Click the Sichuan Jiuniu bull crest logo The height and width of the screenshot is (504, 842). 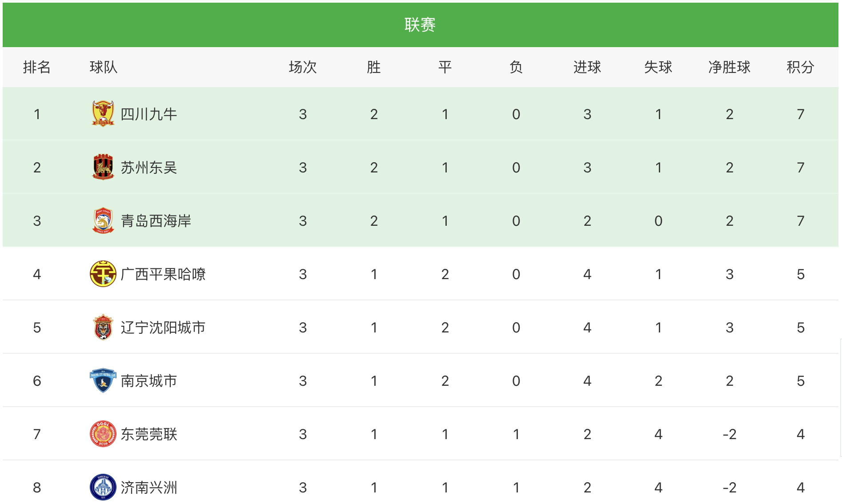103,114
